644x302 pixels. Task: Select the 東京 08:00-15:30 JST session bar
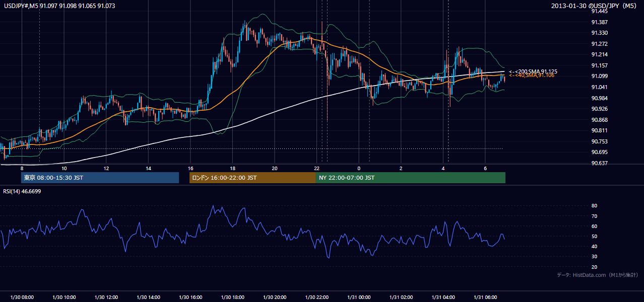(100, 178)
